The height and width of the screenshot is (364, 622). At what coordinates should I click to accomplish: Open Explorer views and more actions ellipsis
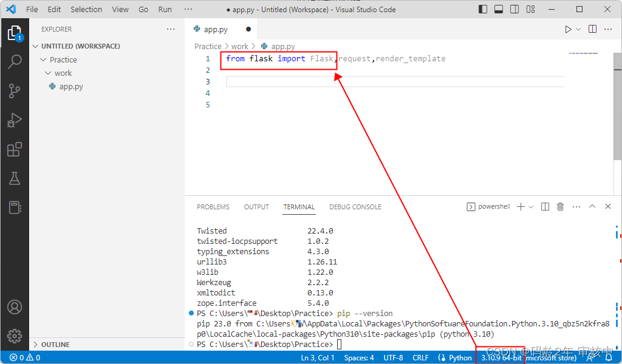(x=171, y=29)
